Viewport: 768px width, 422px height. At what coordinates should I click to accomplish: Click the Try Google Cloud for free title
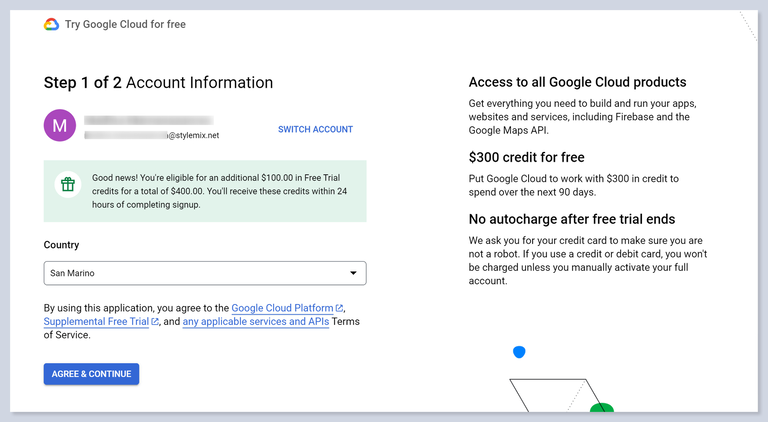(125, 24)
